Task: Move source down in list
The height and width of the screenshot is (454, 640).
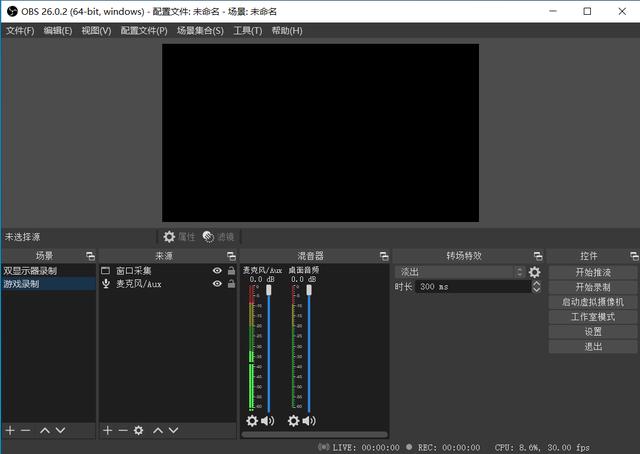Action: 173,430
